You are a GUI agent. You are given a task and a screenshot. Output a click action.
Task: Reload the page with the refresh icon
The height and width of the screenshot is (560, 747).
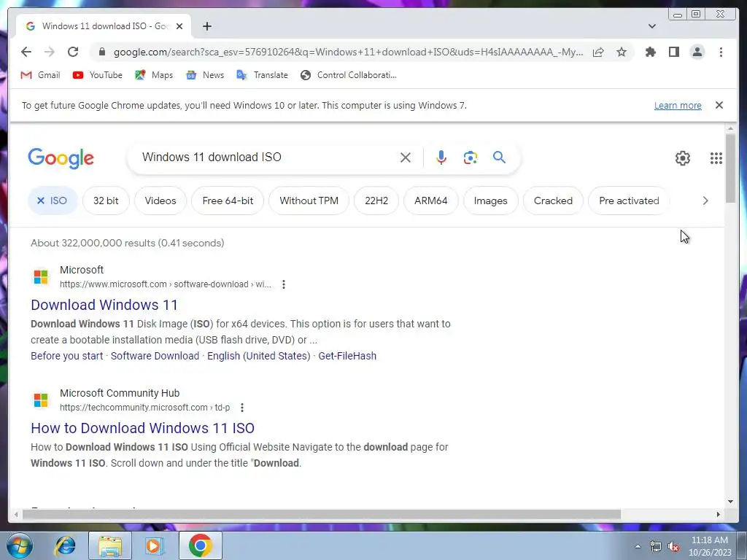(73, 52)
